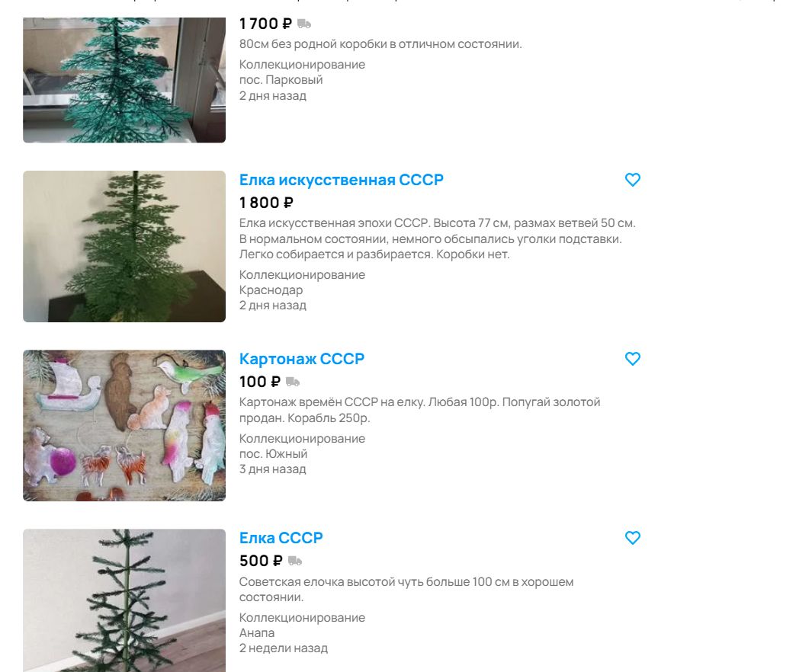Add "Елка искусственная СССР" to favorites with heart
This screenshot has height=672, width=812.
click(x=632, y=180)
